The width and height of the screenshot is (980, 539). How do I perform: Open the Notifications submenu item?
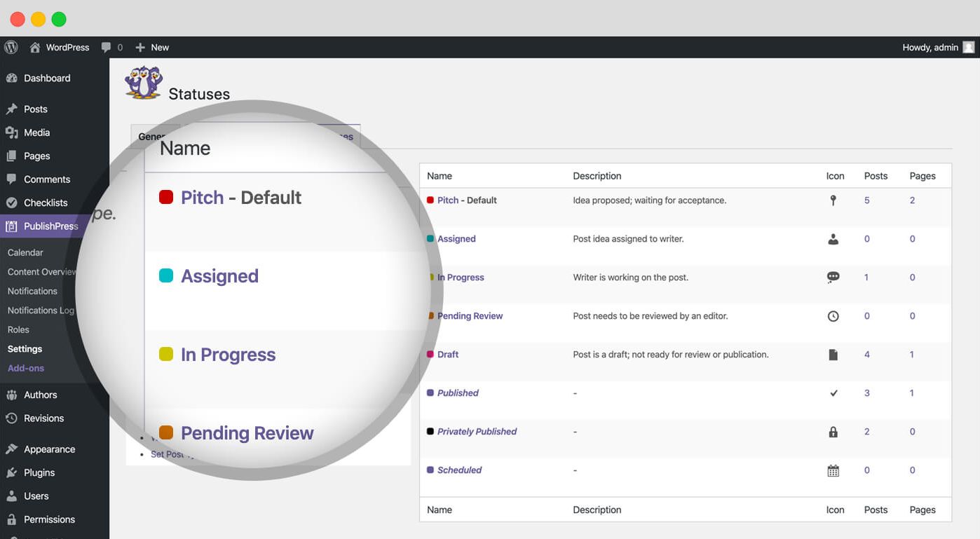coord(32,291)
